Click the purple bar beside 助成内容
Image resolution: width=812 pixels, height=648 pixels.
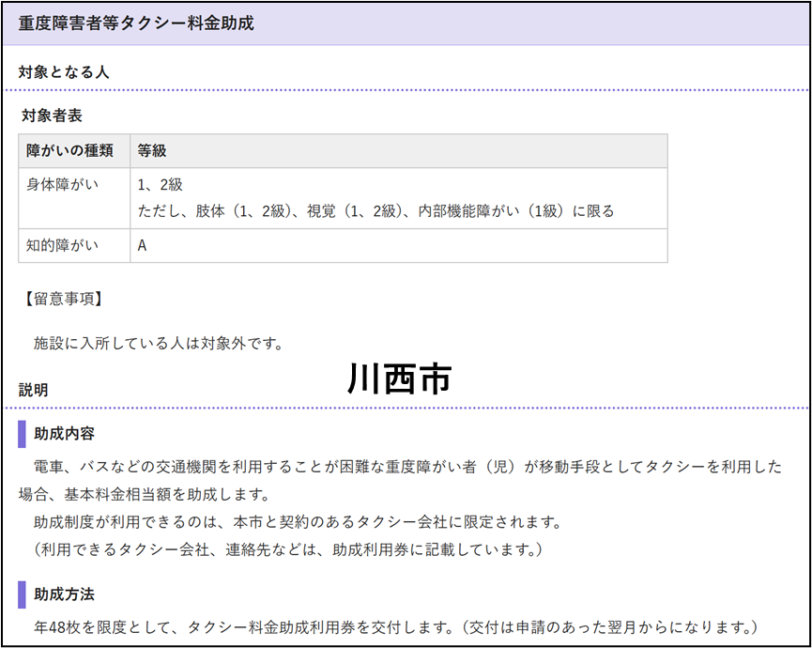tap(22, 434)
